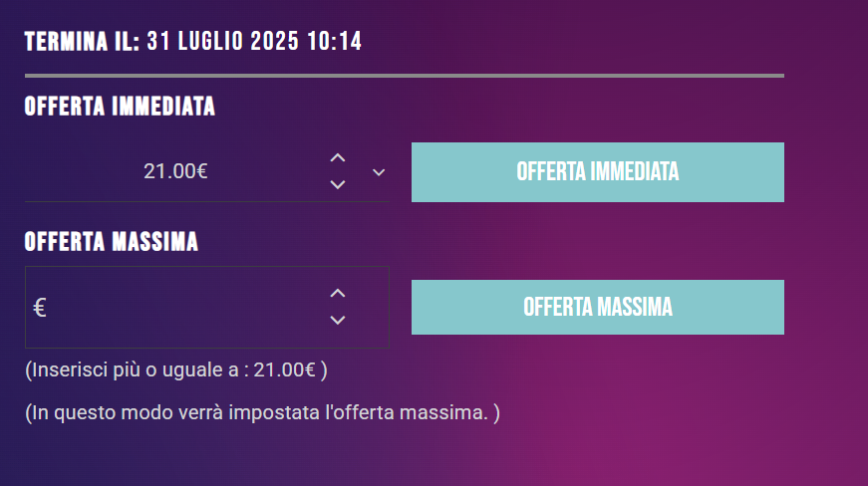Open the dropdown chevron beside 21.00€
Viewport: 868px width, 486px height.
point(379,172)
